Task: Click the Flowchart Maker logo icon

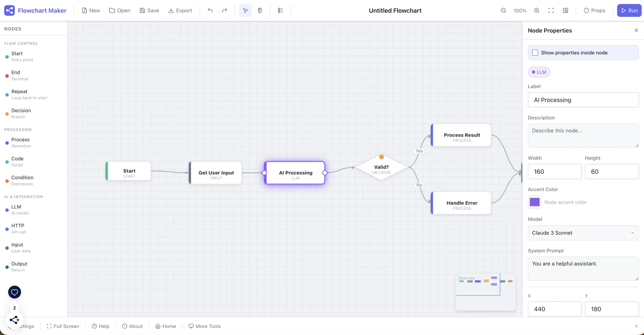Action: point(9,10)
